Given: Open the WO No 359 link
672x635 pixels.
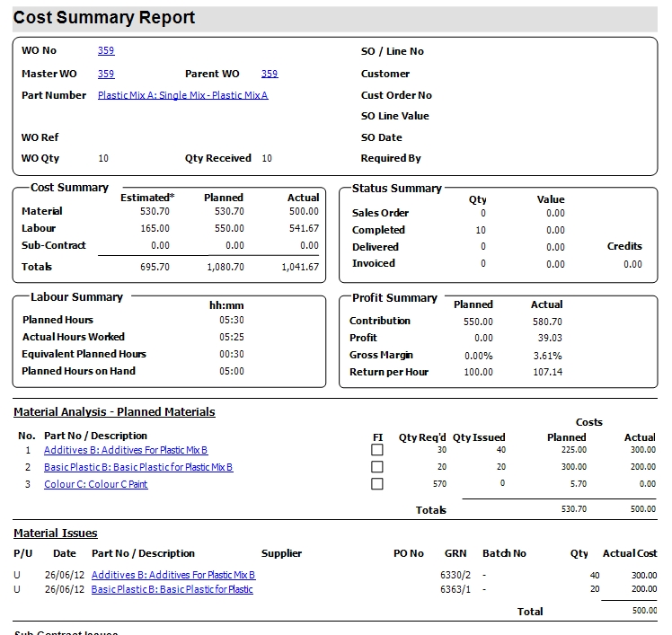Looking at the screenshot, I should click(x=106, y=51).
